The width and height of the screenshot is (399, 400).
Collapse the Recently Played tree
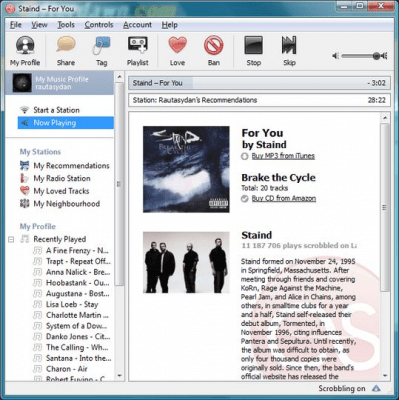click(x=11, y=239)
